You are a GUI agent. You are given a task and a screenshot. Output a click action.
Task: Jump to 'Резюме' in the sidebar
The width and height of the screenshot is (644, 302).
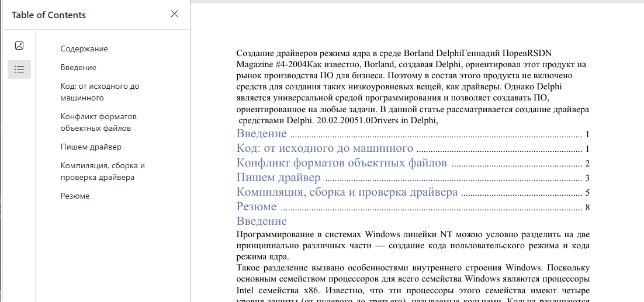click(75, 196)
